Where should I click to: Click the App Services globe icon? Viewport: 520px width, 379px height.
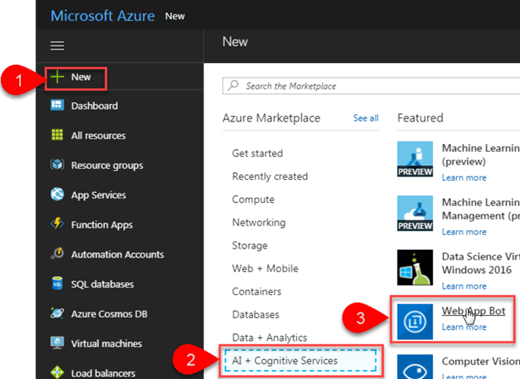tap(57, 194)
